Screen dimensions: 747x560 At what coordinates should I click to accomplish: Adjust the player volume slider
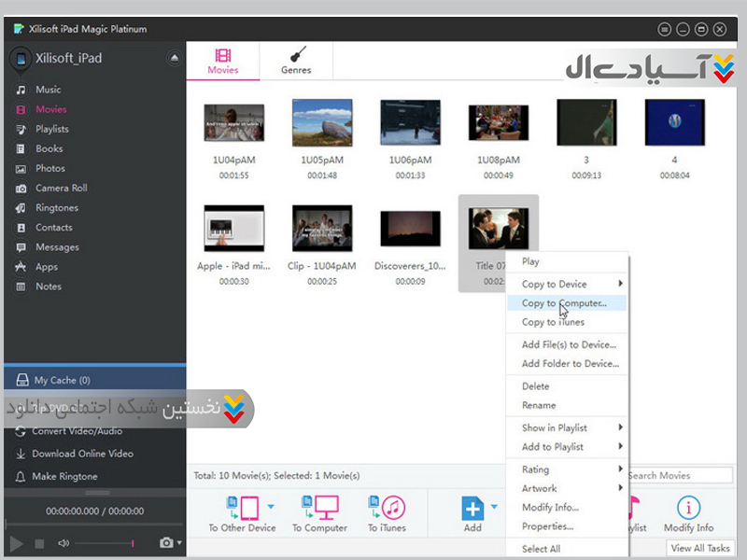[104, 543]
